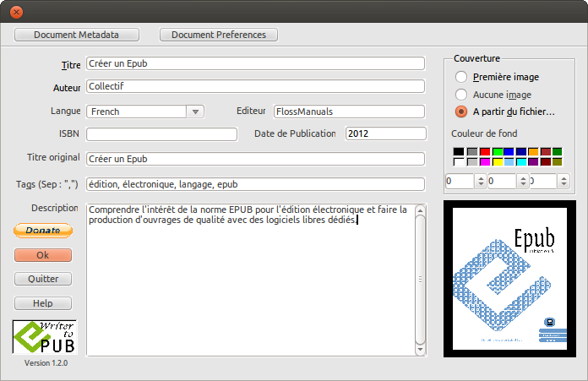Pick the white color swatch
Viewport: 588px width, 381px height.
coord(458,161)
